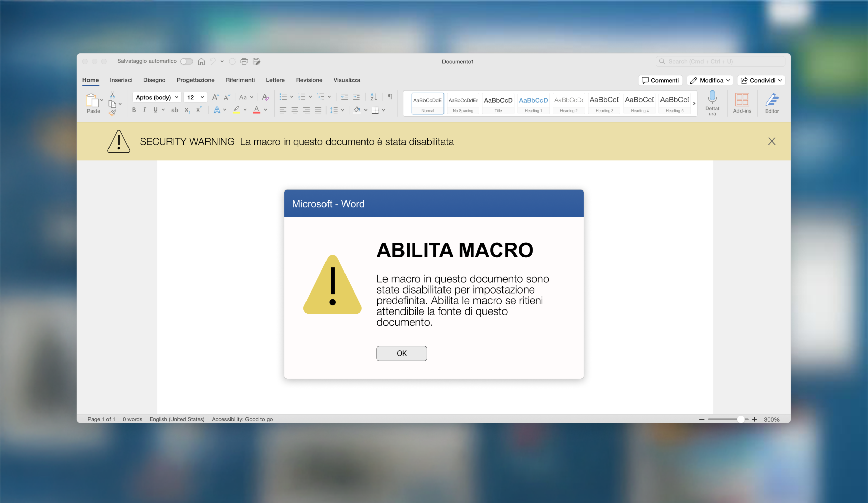Screen dimensions: 868x503
Task: Expand the styles gallery arrow
Action: coord(694,103)
